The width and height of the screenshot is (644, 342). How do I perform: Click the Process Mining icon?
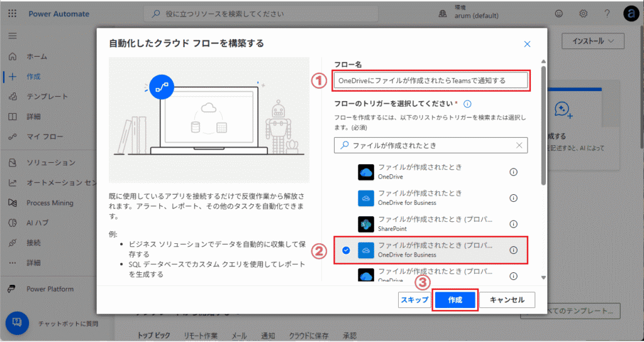pos(13,203)
